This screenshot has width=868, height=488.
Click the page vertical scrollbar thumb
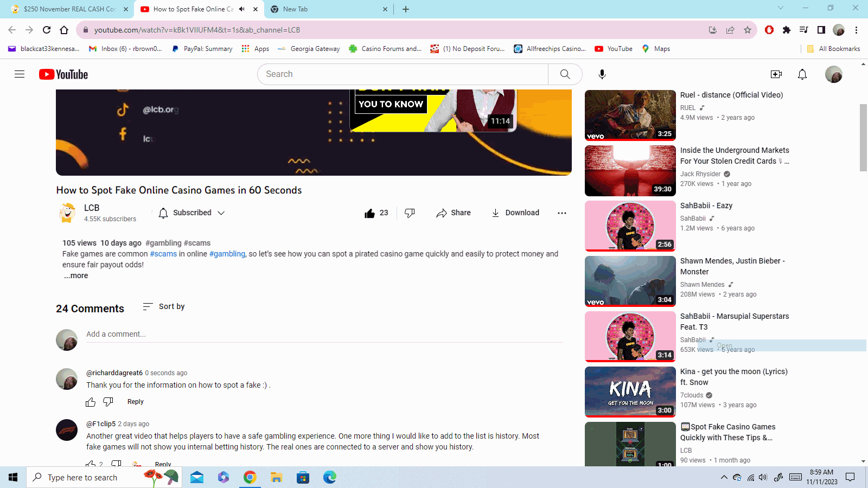point(863,137)
